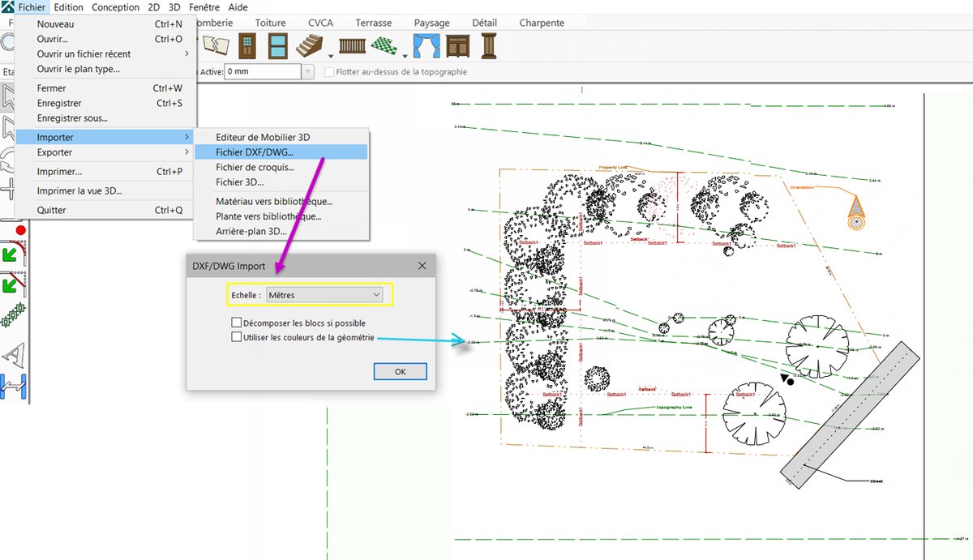Expand the Importer submenu
This screenshot has width=973, height=560.
click(x=104, y=137)
